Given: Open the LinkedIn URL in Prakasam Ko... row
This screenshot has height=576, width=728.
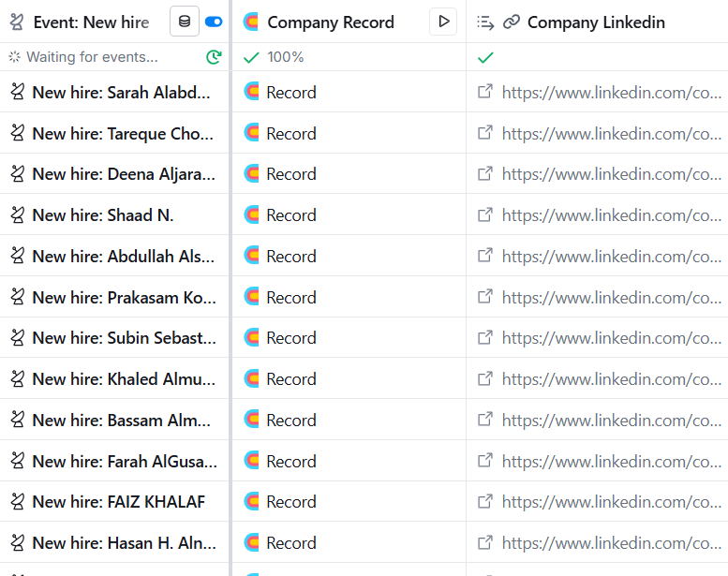Looking at the screenshot, I should pyautogui.click(x=612, y=298).
